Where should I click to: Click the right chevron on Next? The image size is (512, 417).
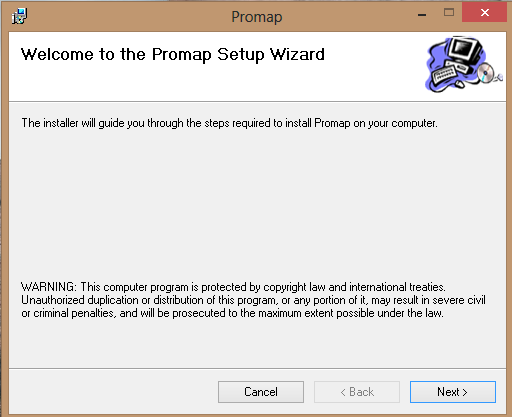point(465,393)
